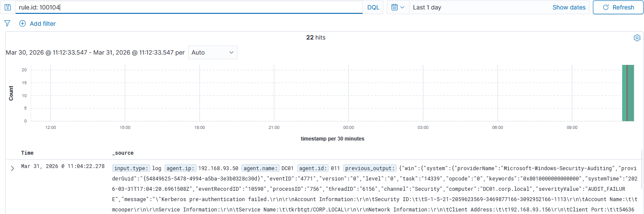
Task: Refresh the search results
Action: [618, 7]
